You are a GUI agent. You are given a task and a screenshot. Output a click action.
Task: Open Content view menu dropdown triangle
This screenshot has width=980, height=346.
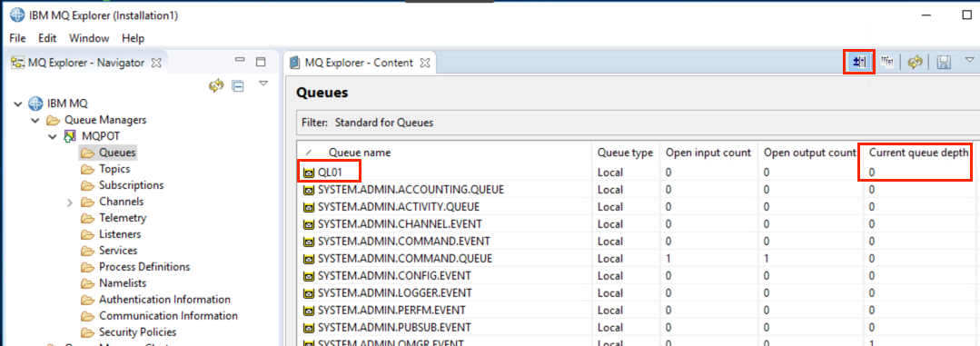[x=969, y=60]
